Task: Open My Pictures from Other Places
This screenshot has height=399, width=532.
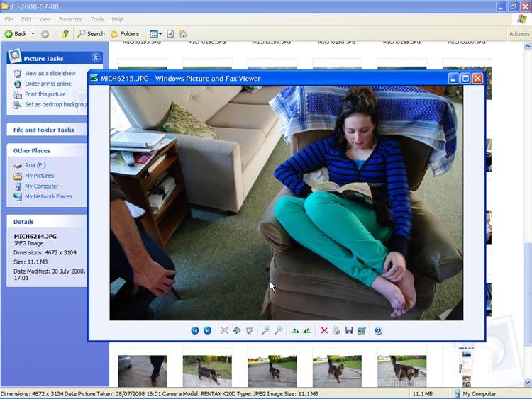Action: [x=39, y=176]
